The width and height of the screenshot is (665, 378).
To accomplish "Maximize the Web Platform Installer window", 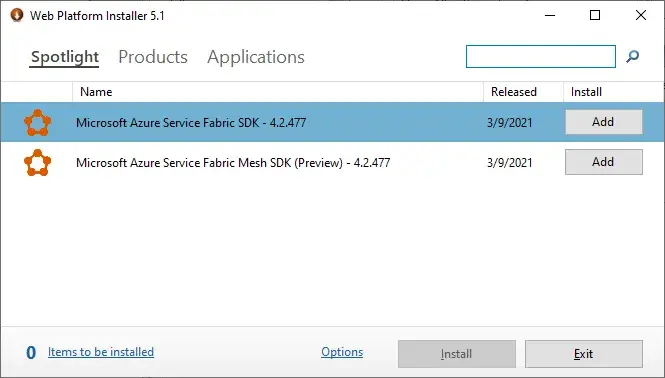I will point(595,15).
